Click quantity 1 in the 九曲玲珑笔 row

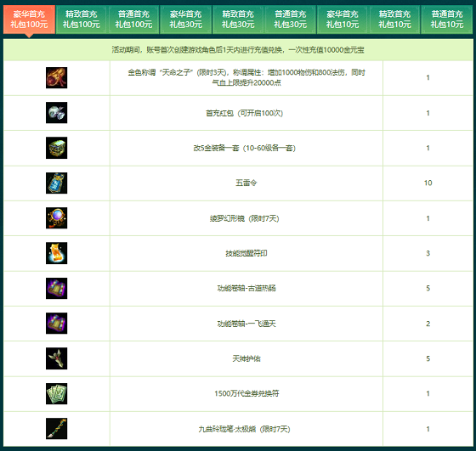coord(428,429)
